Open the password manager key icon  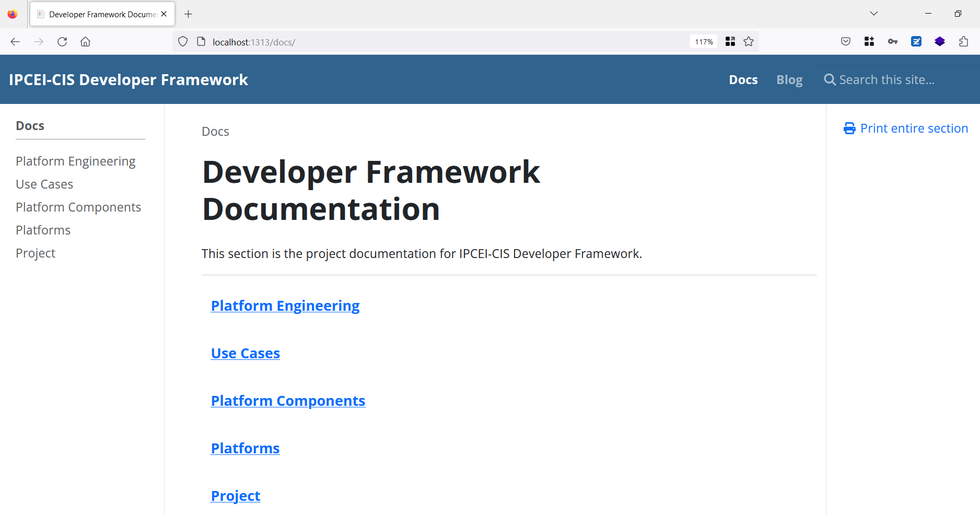(x=893, y=42)
